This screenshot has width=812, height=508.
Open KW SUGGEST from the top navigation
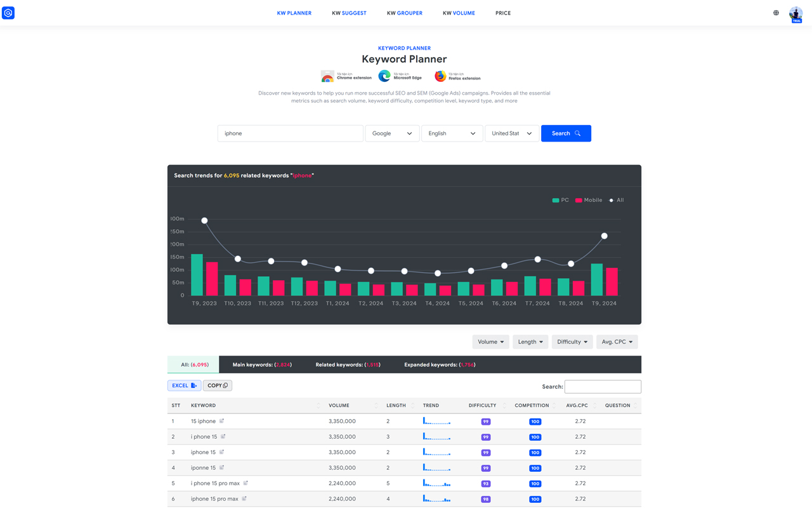[x=349, y=13]
